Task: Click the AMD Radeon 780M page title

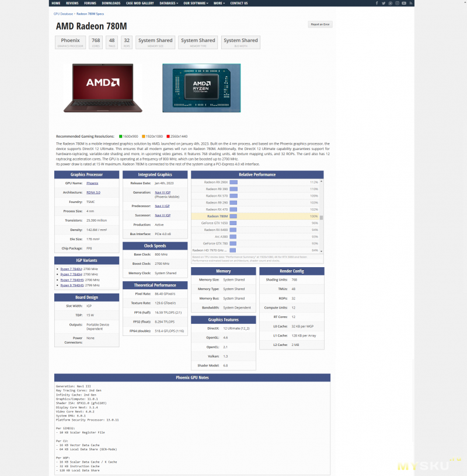Action: click(92, 26)
